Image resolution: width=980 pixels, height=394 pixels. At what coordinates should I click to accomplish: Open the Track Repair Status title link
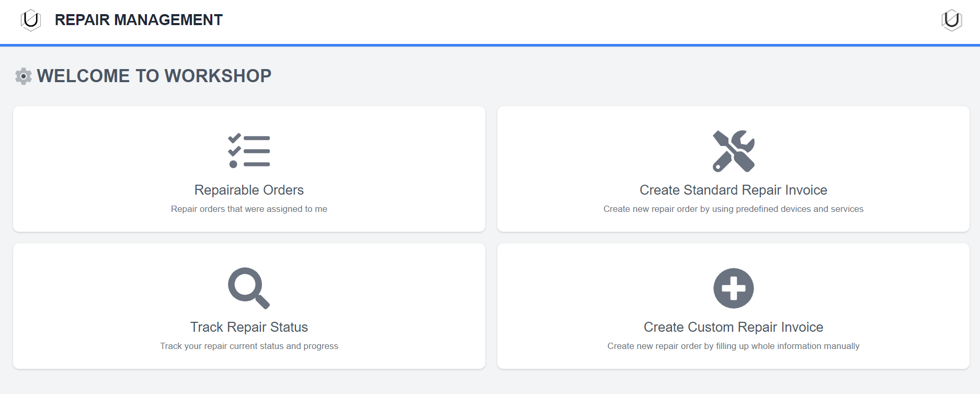click(x=249, y=327)
